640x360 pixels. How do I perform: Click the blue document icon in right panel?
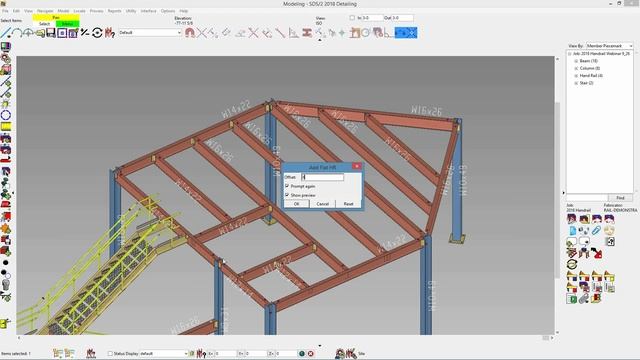click(x=573, y=231)
